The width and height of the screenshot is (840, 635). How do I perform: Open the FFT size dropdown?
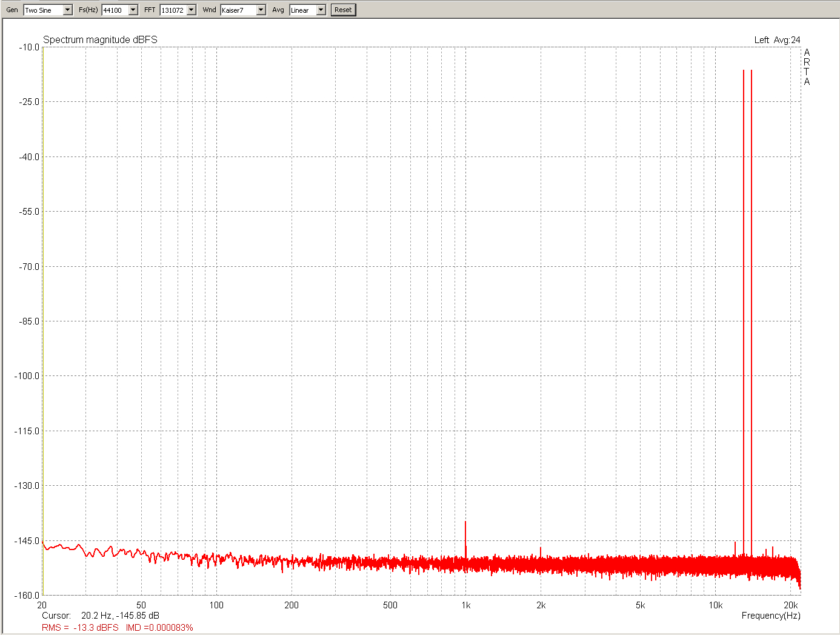click(x=178, y=10)
